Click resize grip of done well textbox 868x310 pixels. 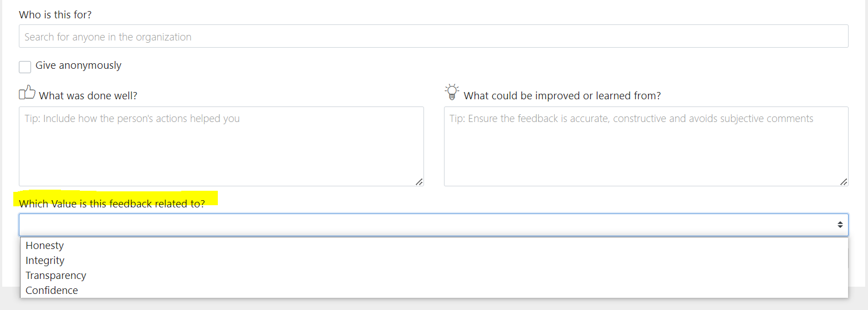tap(419, 181)
